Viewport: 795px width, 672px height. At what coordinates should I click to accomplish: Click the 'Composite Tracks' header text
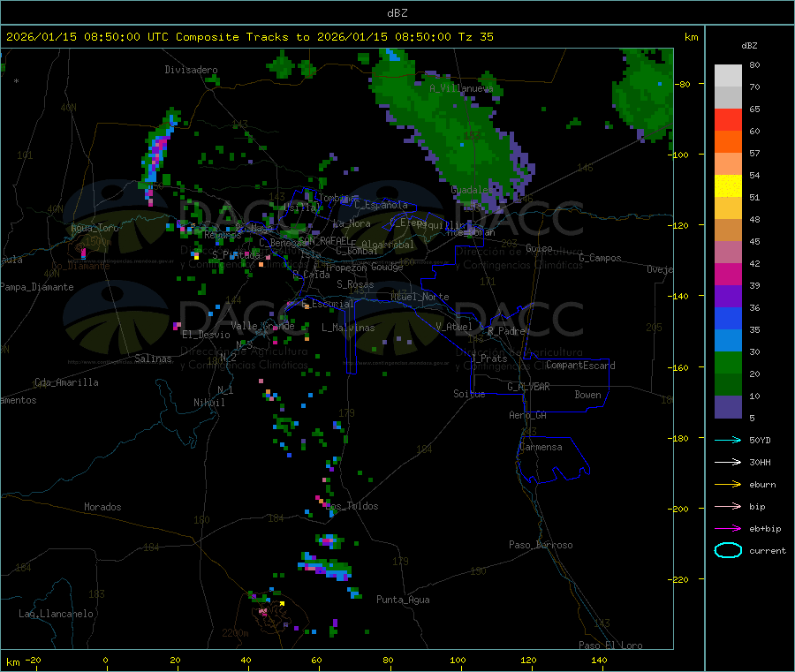[x=231, y=37]
